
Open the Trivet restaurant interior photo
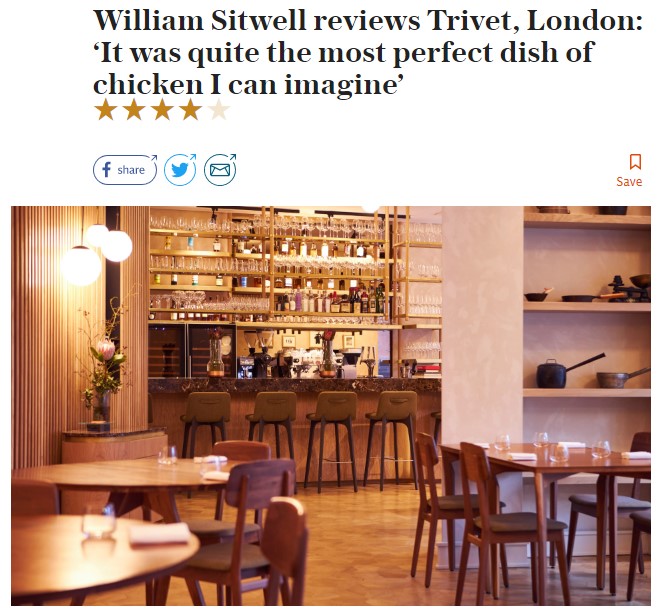(331, 405)
